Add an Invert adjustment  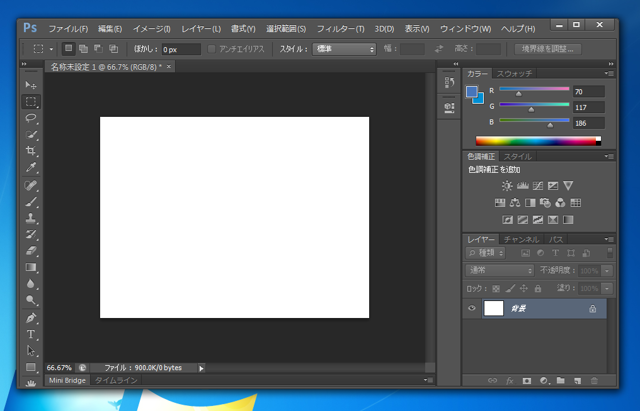coord(507,220)
